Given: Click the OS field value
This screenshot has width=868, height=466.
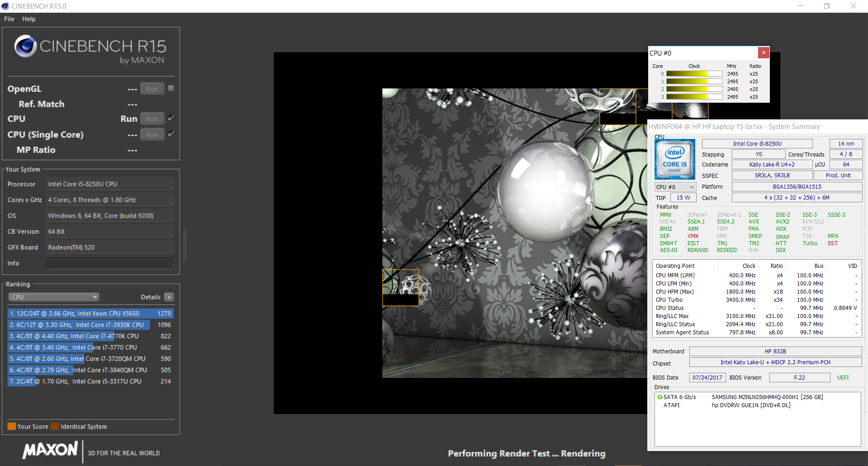Looking at the screenshot, I should tap(109, 215).
